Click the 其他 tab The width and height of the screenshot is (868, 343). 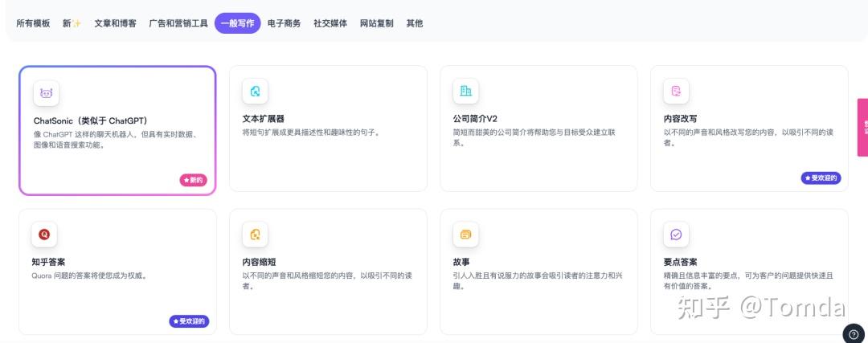(x=415, y=23)
